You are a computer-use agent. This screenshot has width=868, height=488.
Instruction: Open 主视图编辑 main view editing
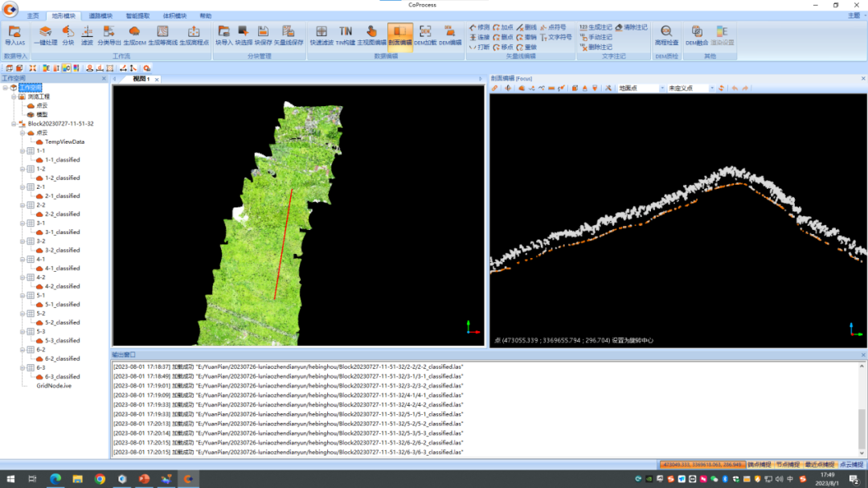[x=371, y=35]
